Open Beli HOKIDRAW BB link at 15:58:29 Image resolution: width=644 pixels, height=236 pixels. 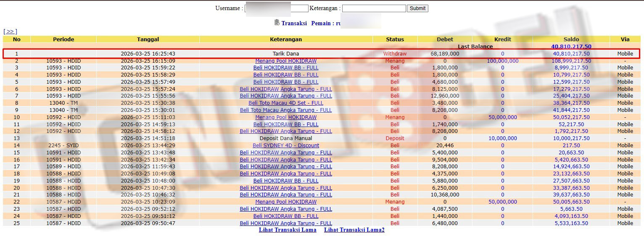(x=286, y=75)
